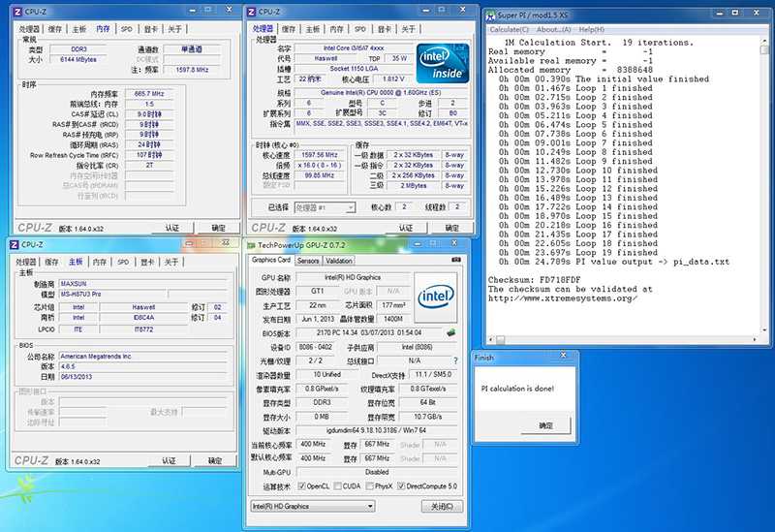Open 关于 tab in processor-tab CPU-Z window
The image size is (775, 532).
(408, 29)
